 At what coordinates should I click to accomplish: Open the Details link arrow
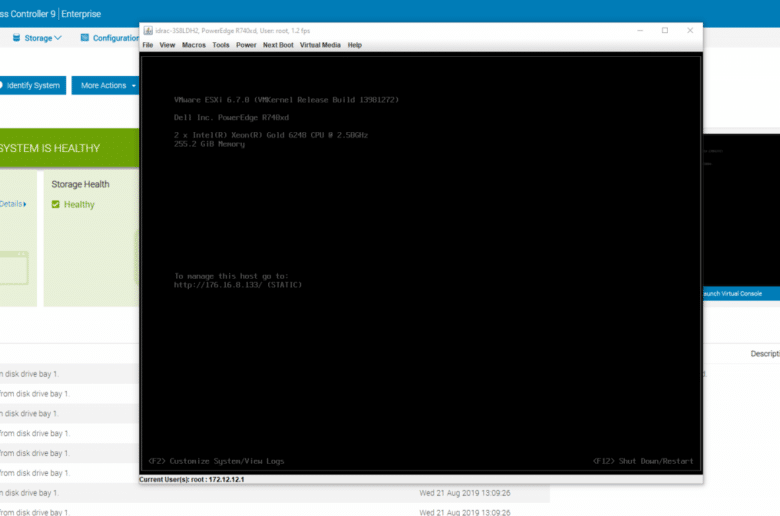(25, 204)
